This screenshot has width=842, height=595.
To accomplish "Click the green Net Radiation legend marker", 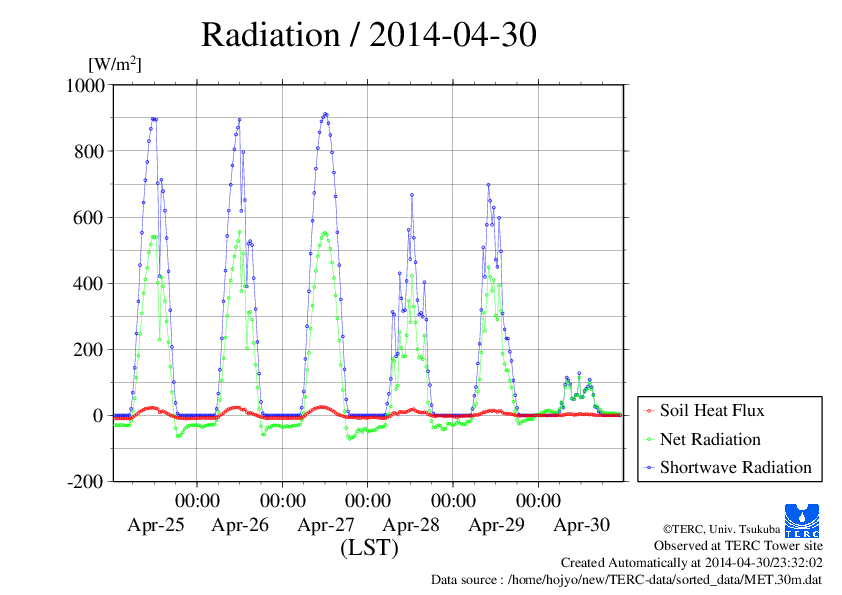I will click(650, 440).
